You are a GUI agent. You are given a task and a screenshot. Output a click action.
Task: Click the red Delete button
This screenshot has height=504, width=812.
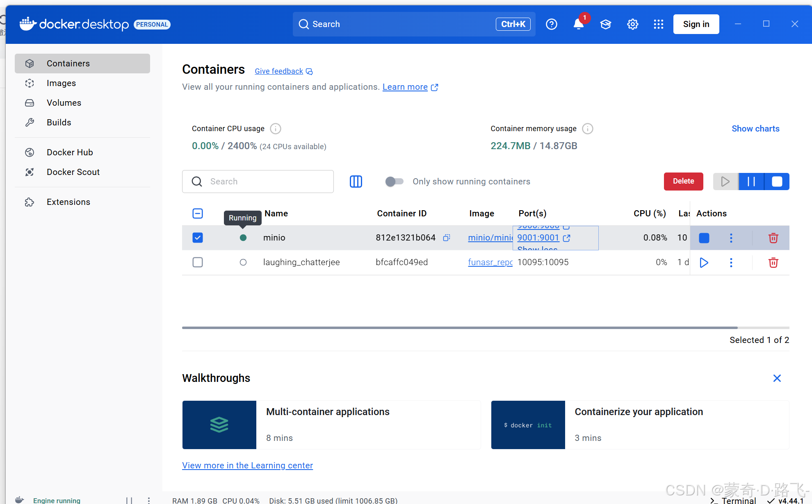click(x=683, y=181)
